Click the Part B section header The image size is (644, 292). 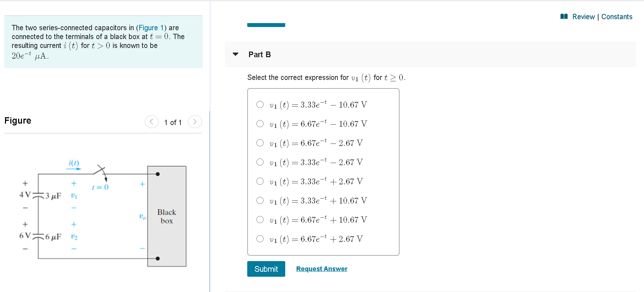(x=259, y=54)
